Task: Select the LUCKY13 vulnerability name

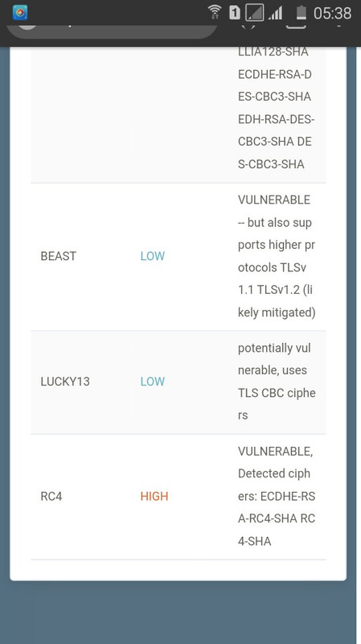Action: [65, 382]
